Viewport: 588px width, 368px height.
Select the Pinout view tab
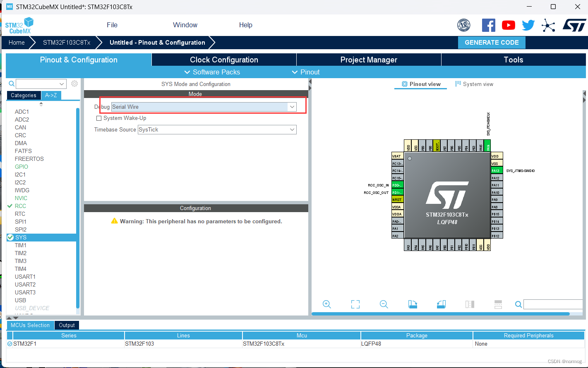421,84
